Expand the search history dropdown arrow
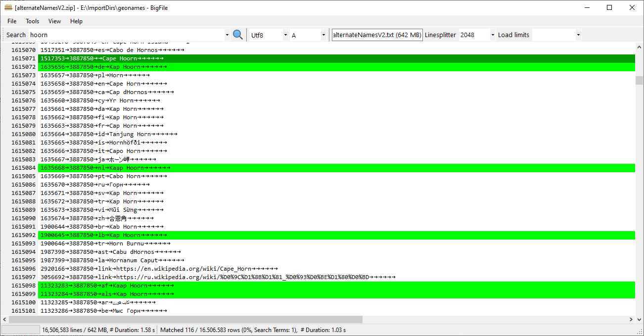The width and height of the screenshot is (644, 336). [226, 35]
